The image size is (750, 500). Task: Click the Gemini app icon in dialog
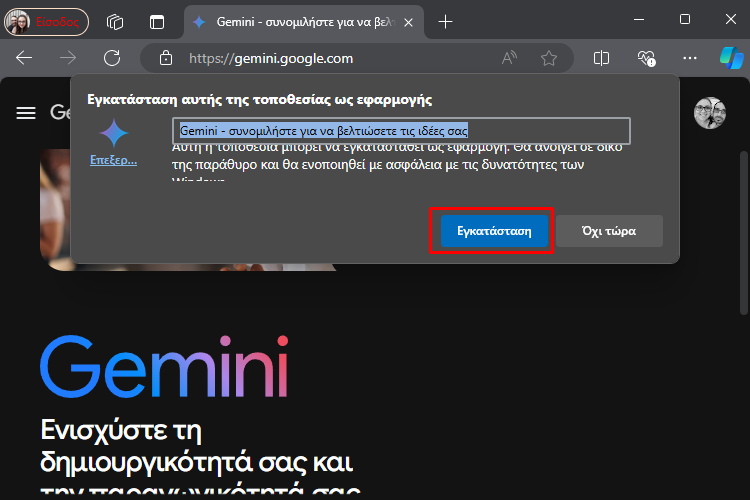[x=114, y=133]
